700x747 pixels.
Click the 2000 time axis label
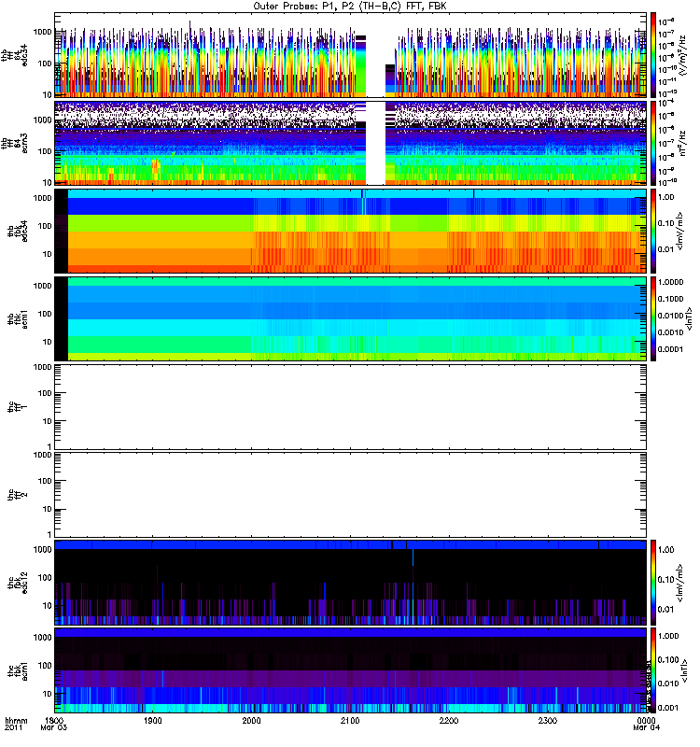tap(251, 721)
